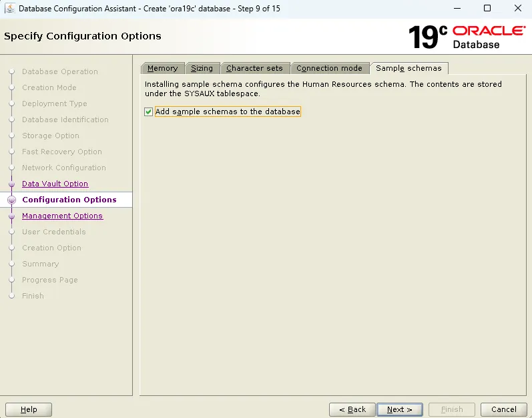
Task: Click the Creation Mode step label
Action: (49, 87)
